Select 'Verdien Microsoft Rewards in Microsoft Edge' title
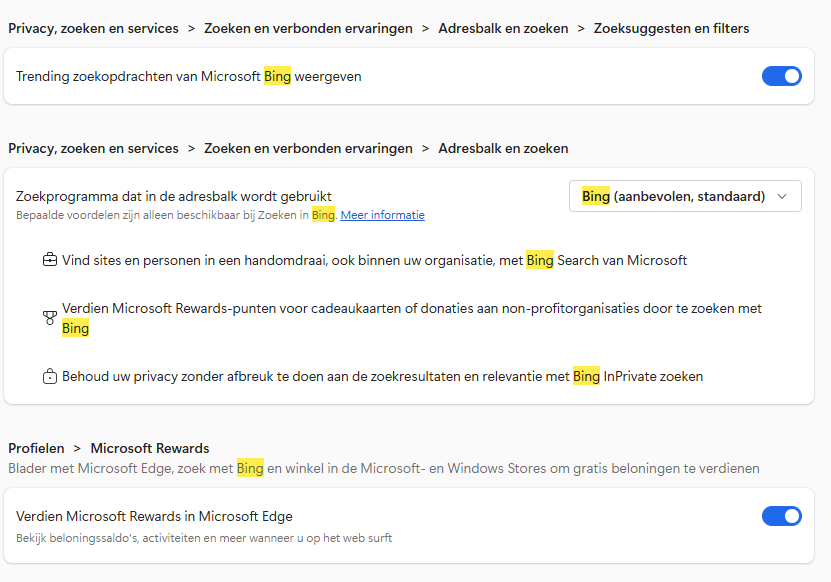831x582 pixels. point(154,516)
